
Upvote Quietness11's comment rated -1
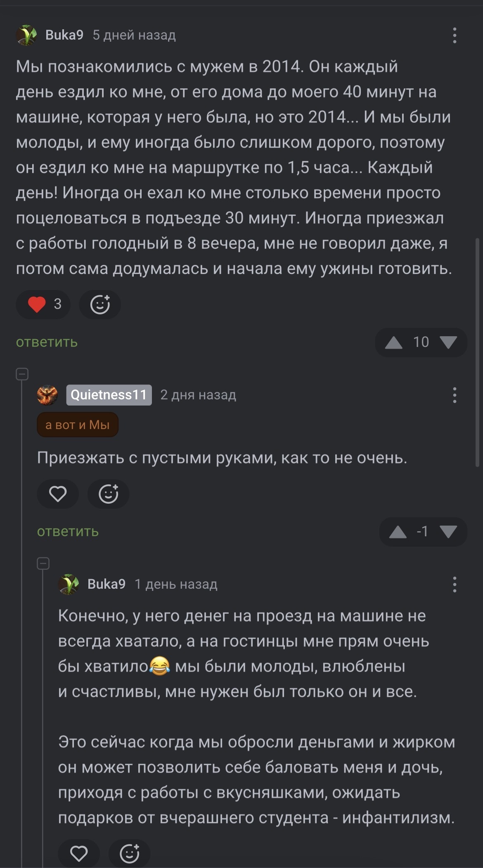point(398,532)
